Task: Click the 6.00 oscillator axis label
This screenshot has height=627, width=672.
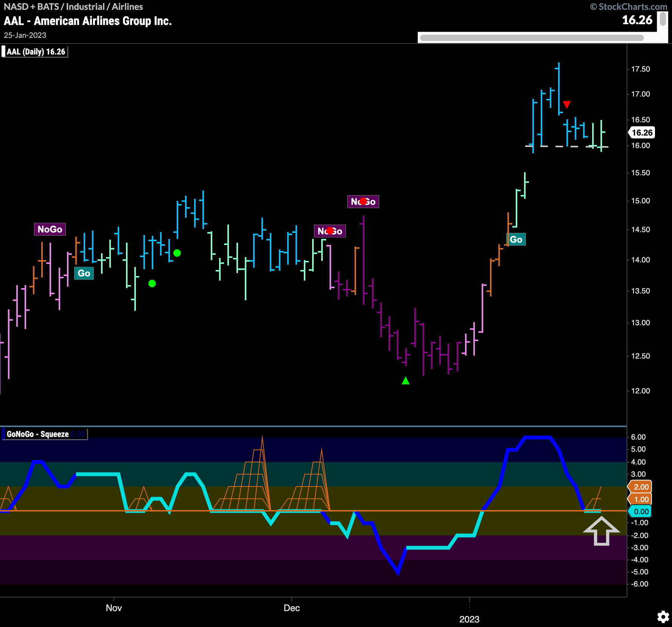Action: pyautogui.click(x=638, y=437)
